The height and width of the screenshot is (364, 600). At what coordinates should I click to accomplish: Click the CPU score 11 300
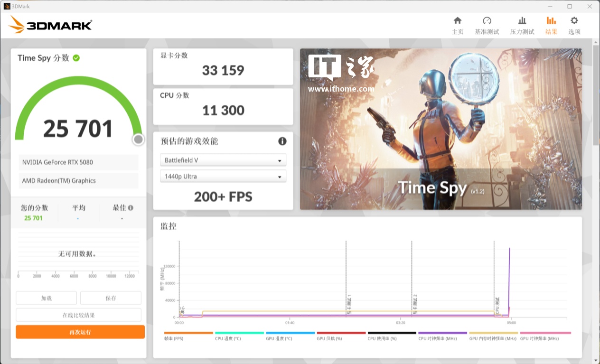coord(223,110)
